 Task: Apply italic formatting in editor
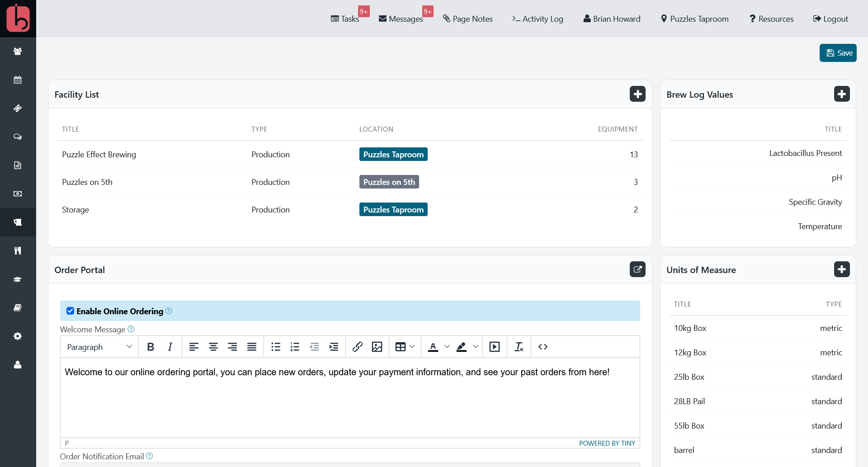(170, 347)
